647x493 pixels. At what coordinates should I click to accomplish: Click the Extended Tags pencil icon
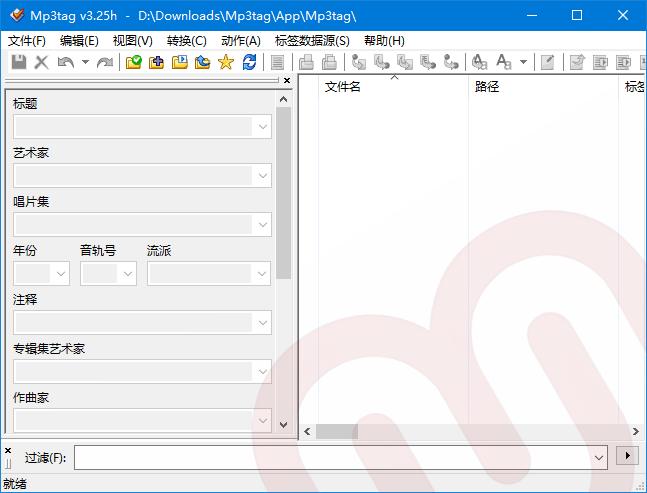pyautogui.click(x=548, y=62)
